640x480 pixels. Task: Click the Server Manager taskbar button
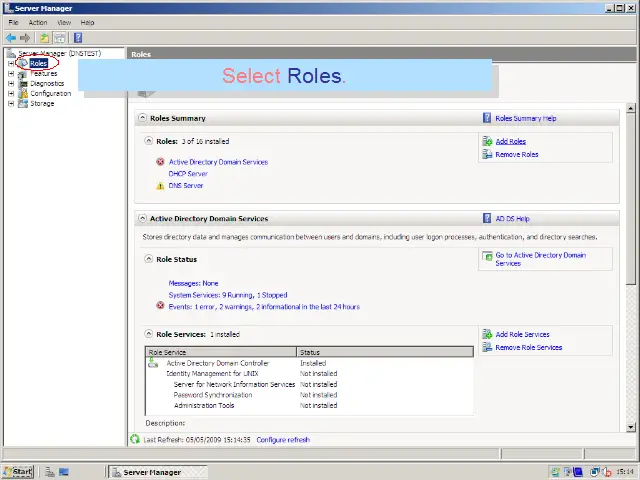click(x=158, y=472)
